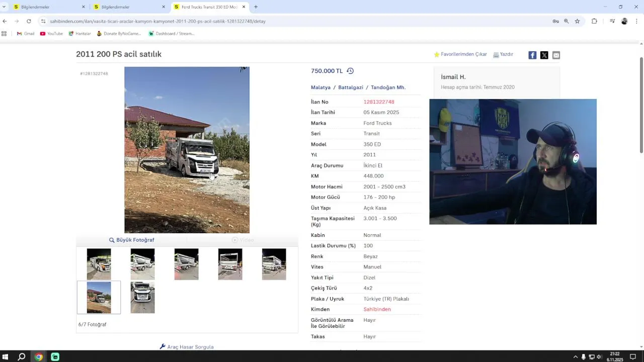
Task: Open Windows taskbar search
Action: (22, 356)
